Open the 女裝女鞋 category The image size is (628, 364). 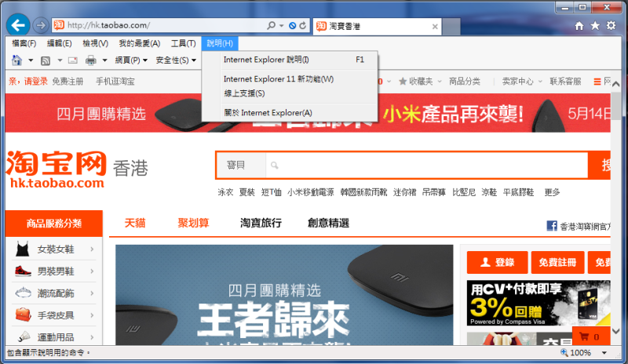pyautogui.click(x=54, y=249)
